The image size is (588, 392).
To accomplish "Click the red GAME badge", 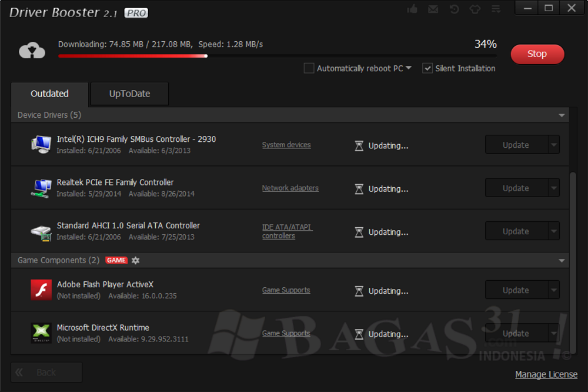I will 116,260.
